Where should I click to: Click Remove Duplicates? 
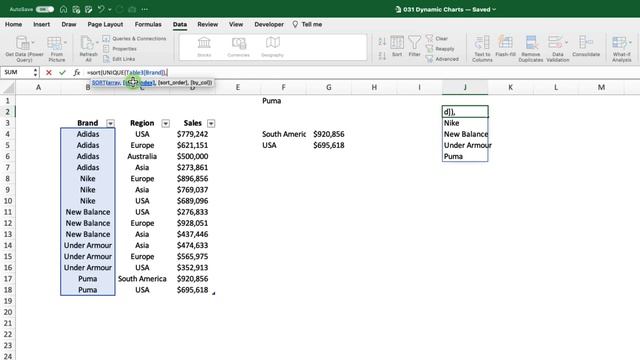pos(531,48)
